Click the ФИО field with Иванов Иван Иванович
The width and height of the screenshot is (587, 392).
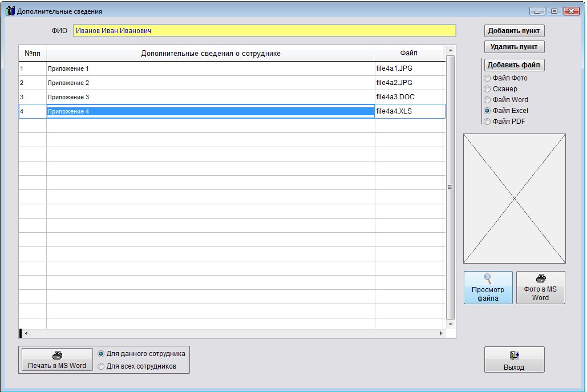[264, 31]
